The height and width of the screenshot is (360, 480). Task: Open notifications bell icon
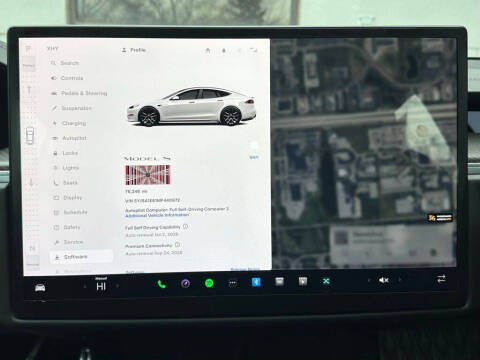(224, 50)
